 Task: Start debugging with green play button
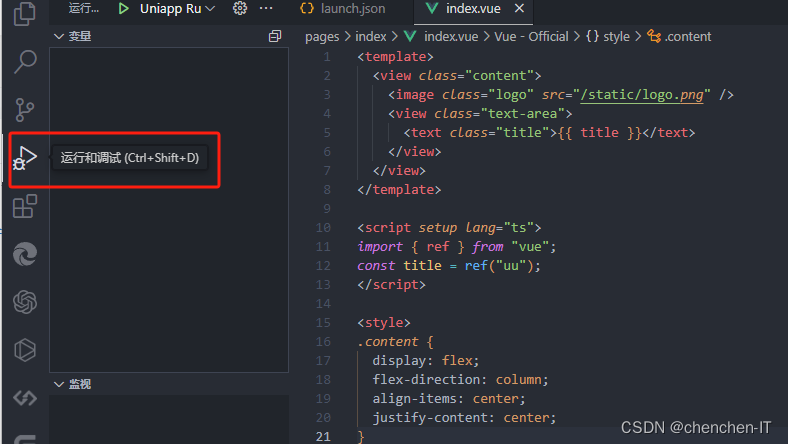123,9
